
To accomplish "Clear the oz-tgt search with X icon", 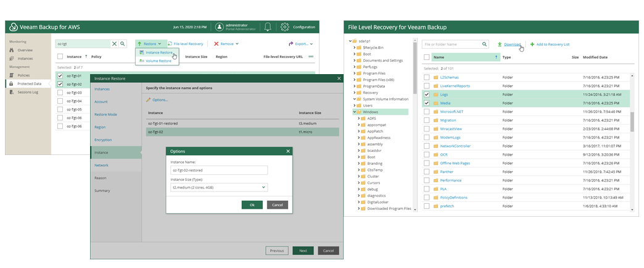I will point(115,44).
